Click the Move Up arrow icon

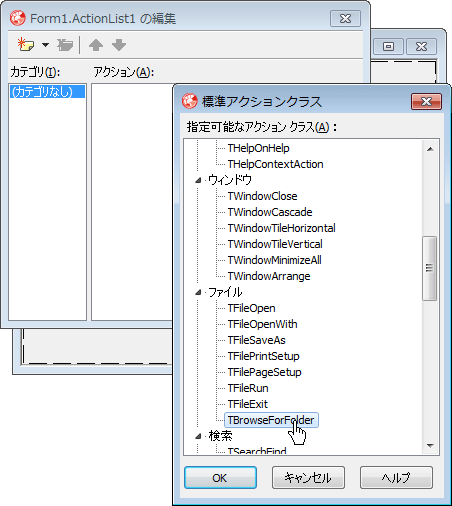(x=96, y=45)
